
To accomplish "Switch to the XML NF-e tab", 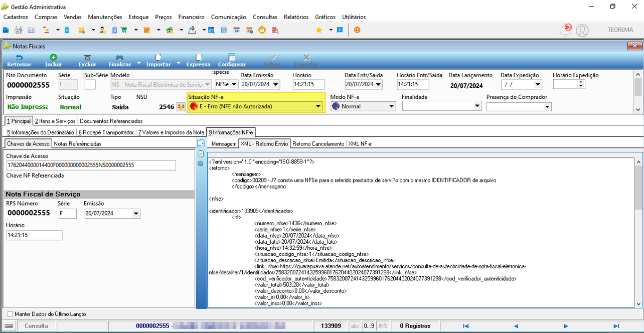I will pyautogui.click(x=360, y=144).
